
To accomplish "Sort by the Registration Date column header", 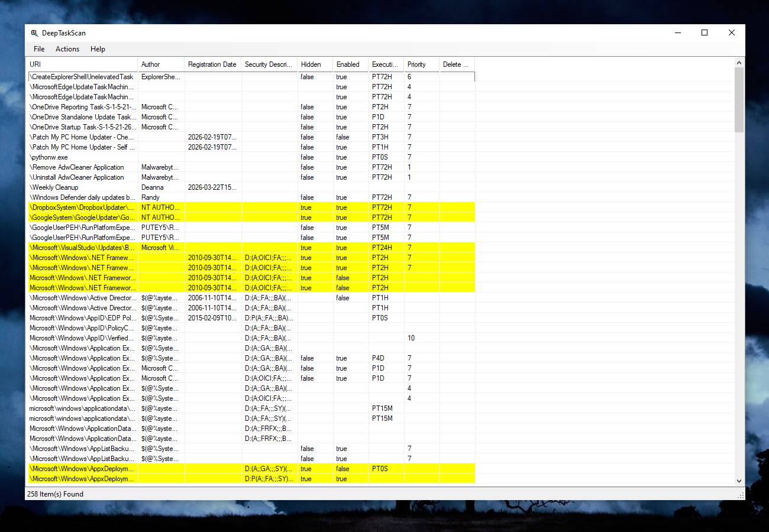I will pyautogui.click(x=213, y=64).
